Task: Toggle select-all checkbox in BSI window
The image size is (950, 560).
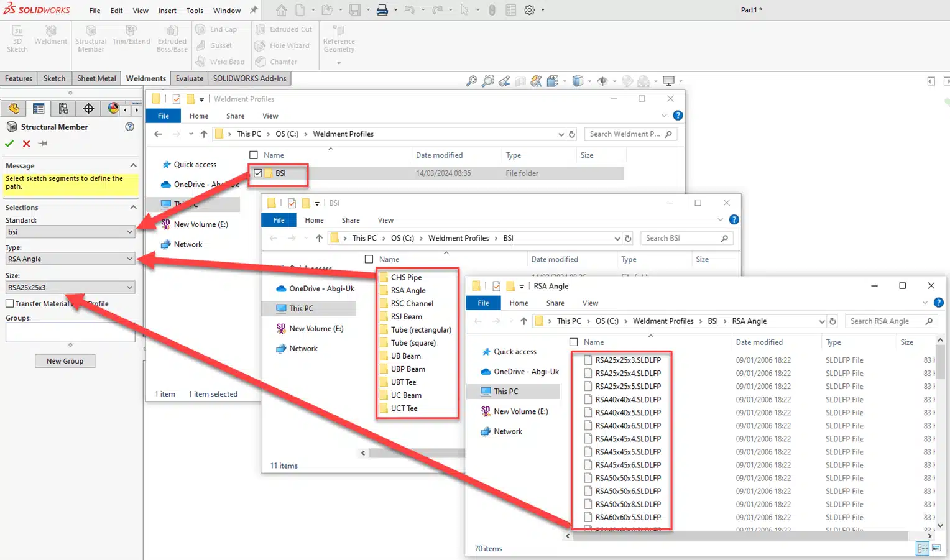Action: 369,259
